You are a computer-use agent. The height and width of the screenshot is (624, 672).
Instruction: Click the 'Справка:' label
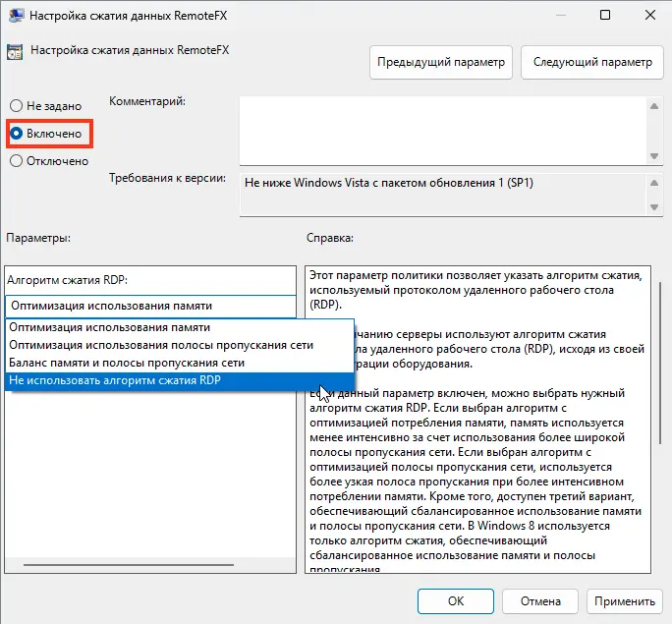pos(330,238)
